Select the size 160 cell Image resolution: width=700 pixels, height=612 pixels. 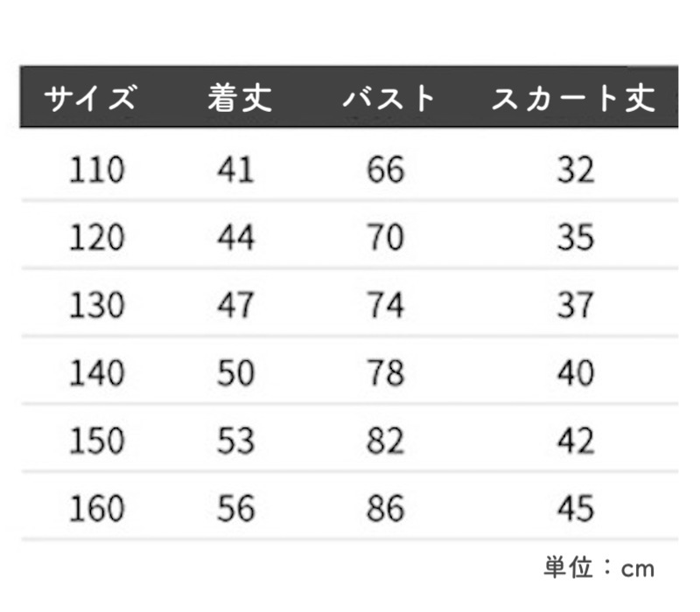tap(97, 509)
